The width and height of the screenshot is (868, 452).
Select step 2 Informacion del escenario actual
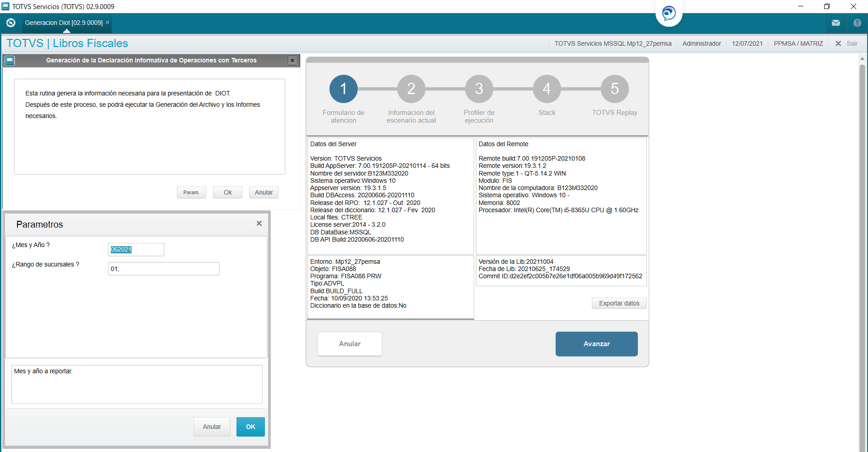(411, 89)
